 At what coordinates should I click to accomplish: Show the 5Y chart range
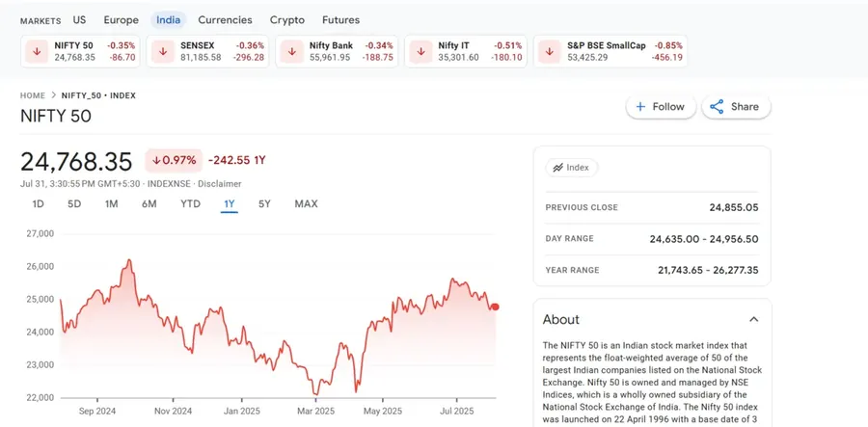[264, 204]
